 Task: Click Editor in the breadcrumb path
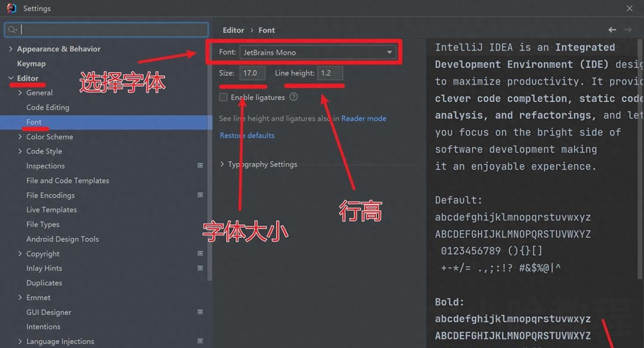233,30
